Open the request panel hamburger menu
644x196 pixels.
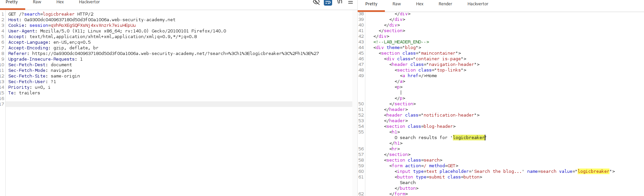350,2
